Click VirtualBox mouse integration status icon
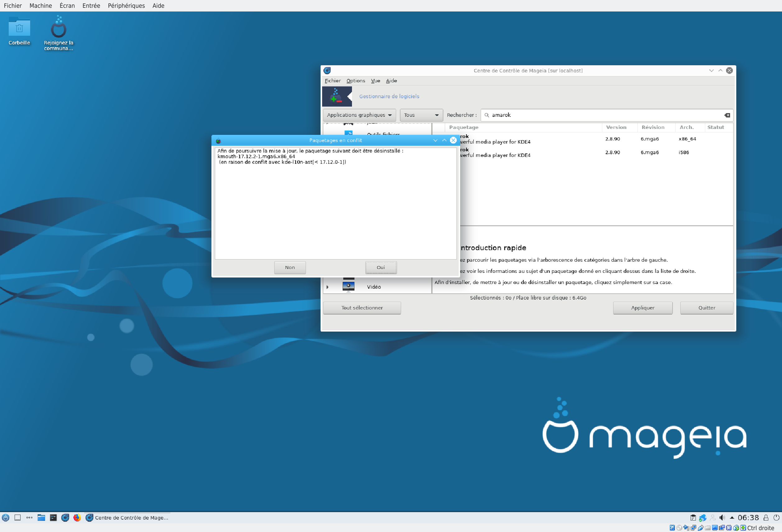Image resolution: width=782 pixels, height=532 pixels. tap(736, 528)
